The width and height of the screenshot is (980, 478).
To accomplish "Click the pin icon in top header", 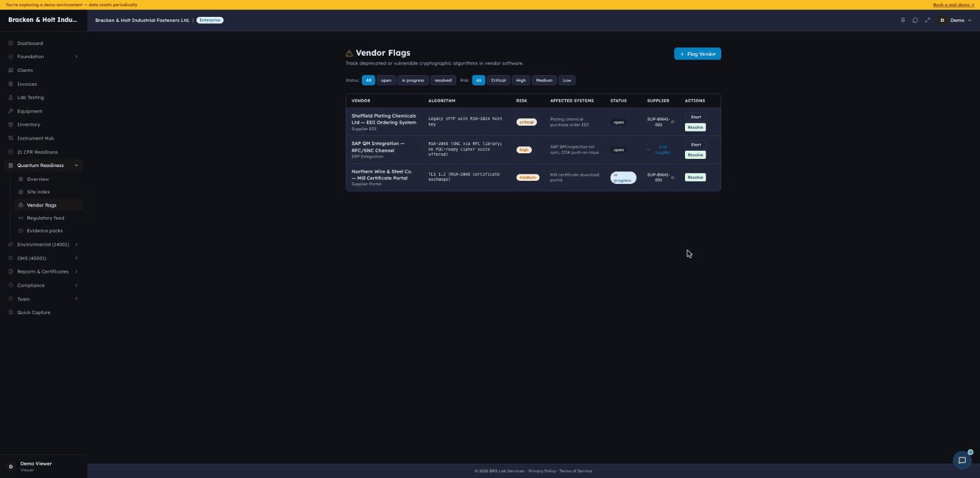I will 902,20.
